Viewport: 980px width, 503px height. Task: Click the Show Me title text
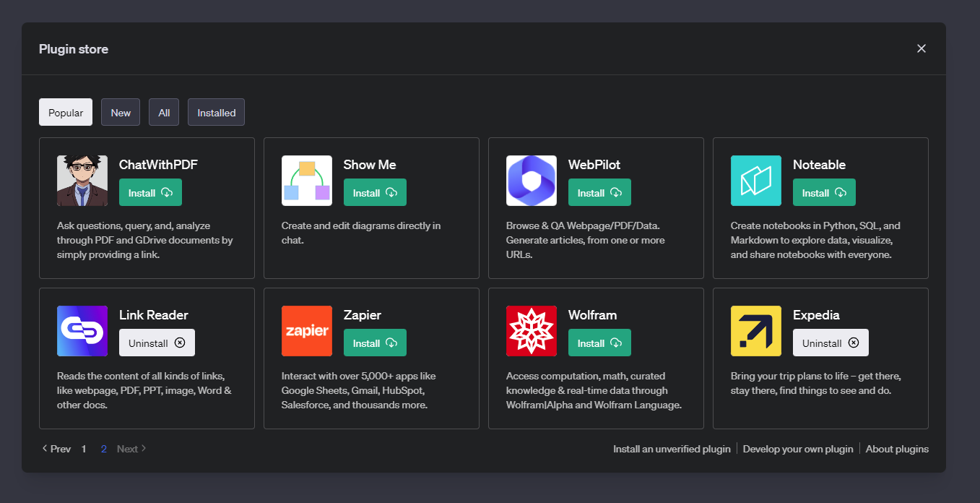pyautogui.click(x=370, y=165)
